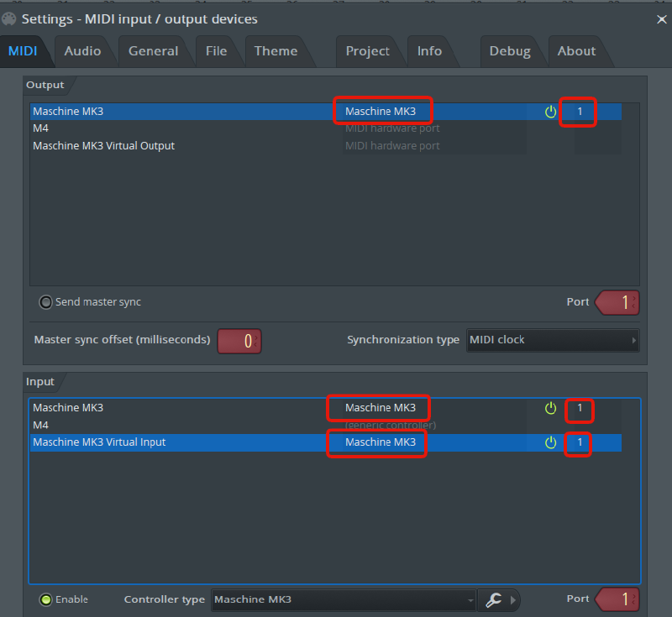Toggle power icon for Maschine MK3 output

click(x=550, y=112)
